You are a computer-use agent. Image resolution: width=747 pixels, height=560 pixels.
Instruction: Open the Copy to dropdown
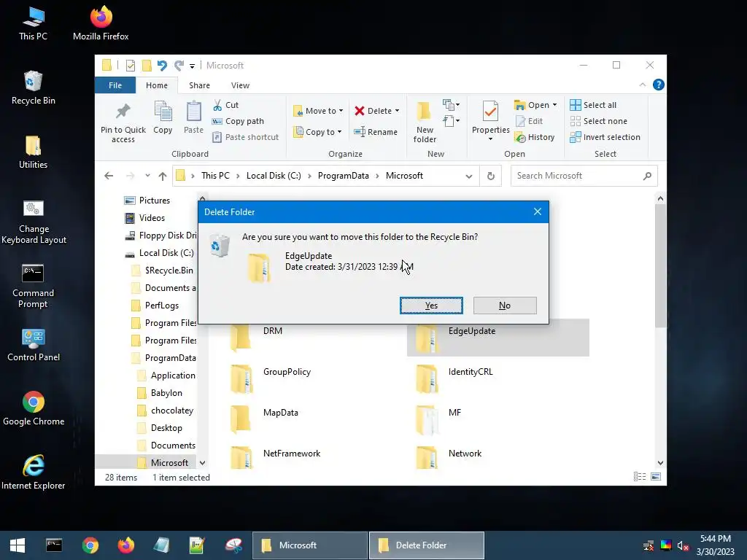point(317,132)
